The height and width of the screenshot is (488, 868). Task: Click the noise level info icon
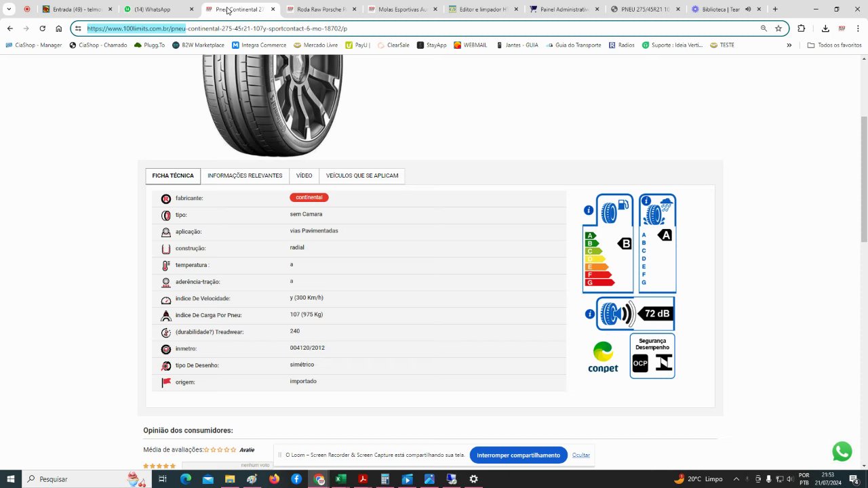590,314
